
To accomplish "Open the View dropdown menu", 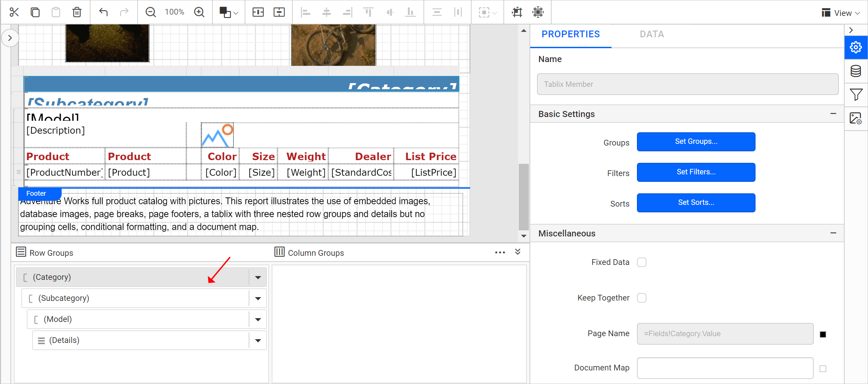I will [841, 13].
